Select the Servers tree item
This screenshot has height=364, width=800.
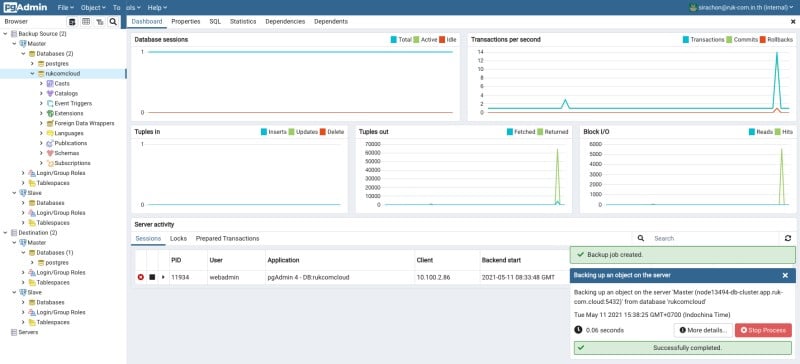pyautogui.click(x=28, y=332)
